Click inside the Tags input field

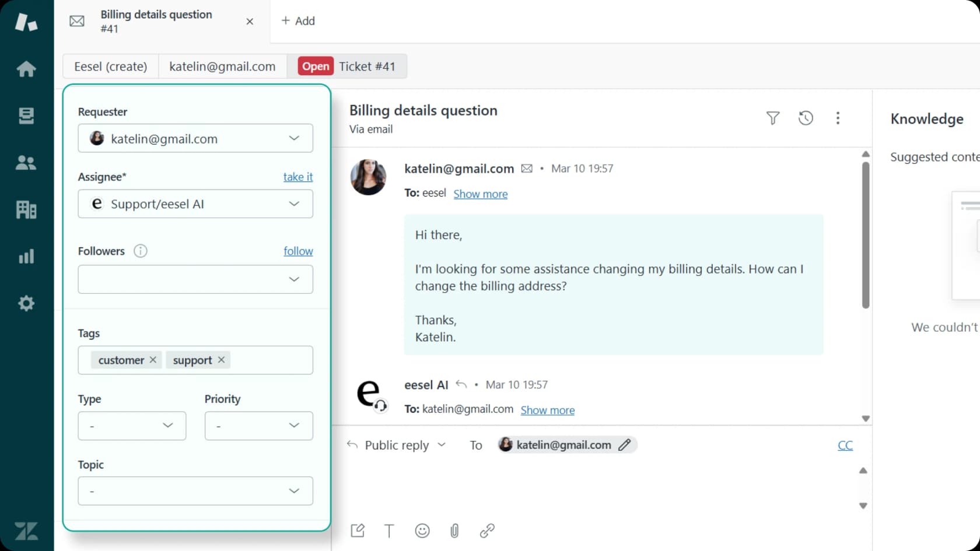(x=195, y=360)
